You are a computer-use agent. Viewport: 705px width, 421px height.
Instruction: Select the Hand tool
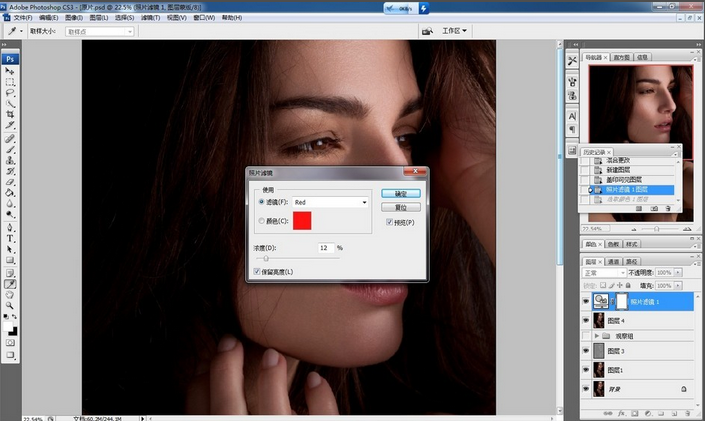[9, 295]
